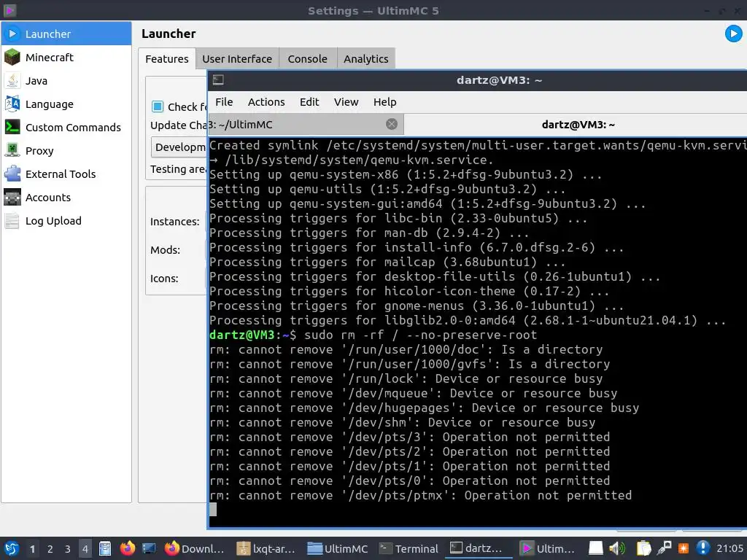747x560 pixels.
Task: Click the blue exclamation tray icon
Action: point(703,548)
